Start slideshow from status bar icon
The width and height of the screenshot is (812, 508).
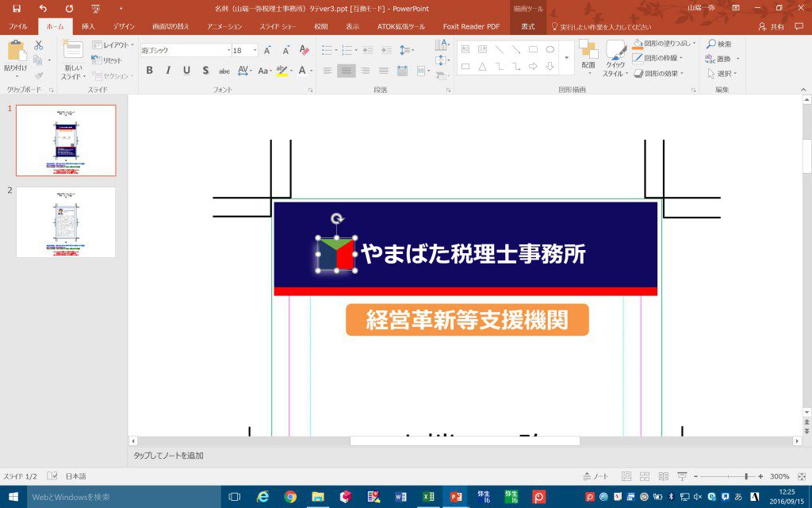[x=681, y=476]
